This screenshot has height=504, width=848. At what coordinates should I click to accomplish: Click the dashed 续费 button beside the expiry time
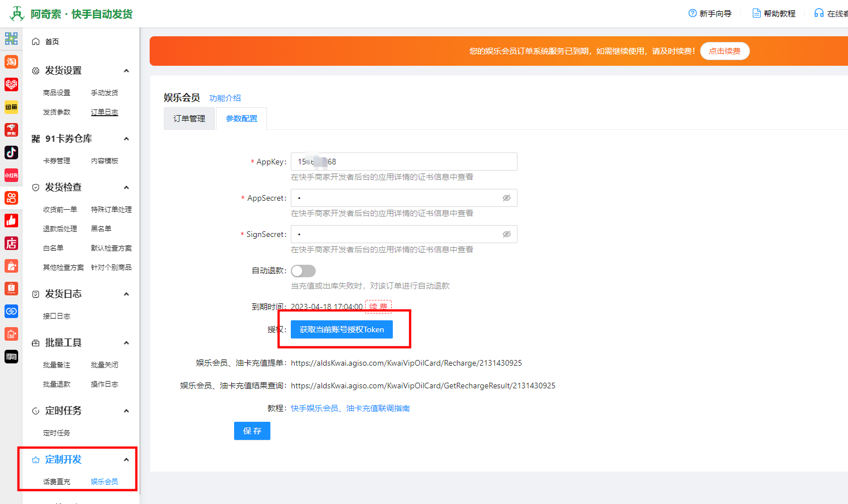(379, 307)
